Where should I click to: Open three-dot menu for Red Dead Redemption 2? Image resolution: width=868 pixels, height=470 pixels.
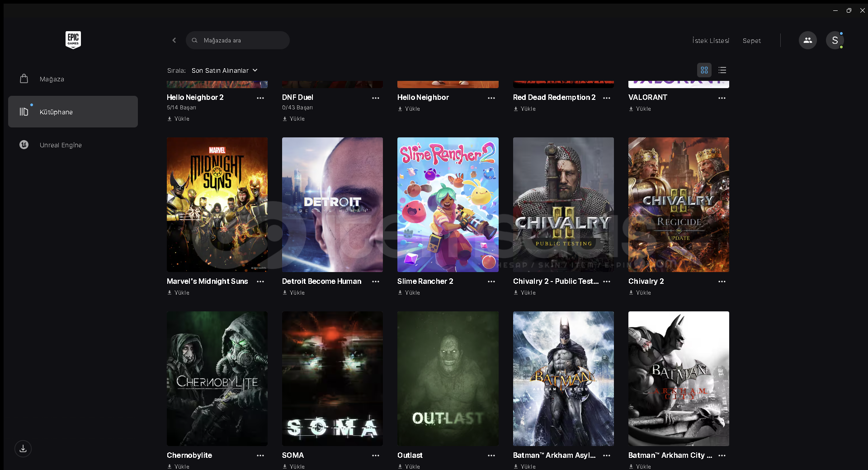[607, 98]
